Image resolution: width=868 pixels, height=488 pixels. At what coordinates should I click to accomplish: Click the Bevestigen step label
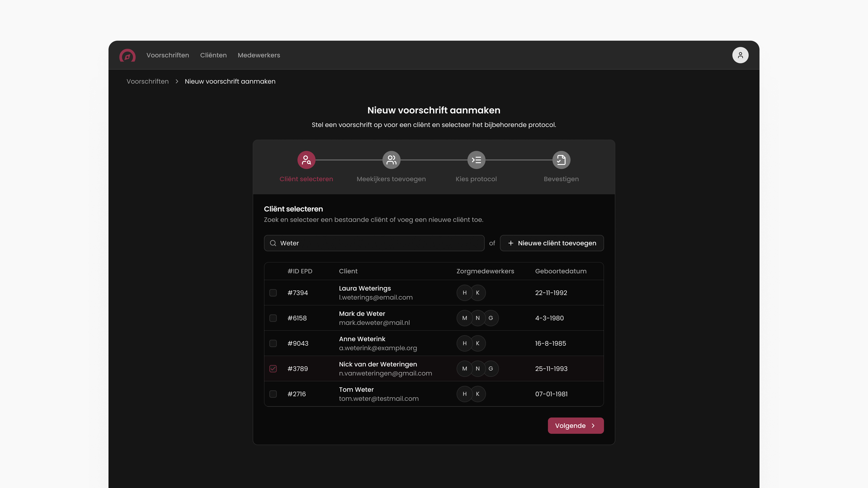(x=561, y=179)
